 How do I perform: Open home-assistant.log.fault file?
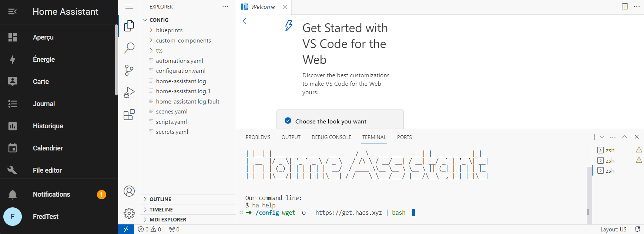click(188, 101)
